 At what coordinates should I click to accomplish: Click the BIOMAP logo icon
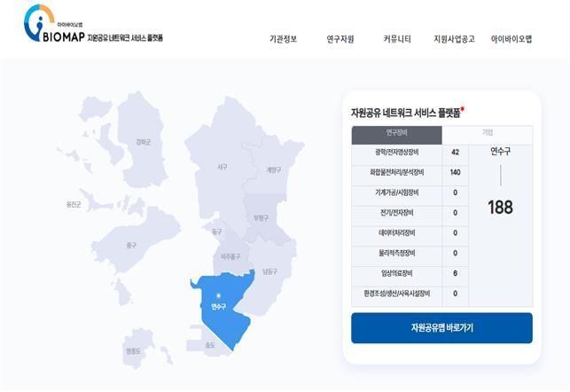pos(37,24)
